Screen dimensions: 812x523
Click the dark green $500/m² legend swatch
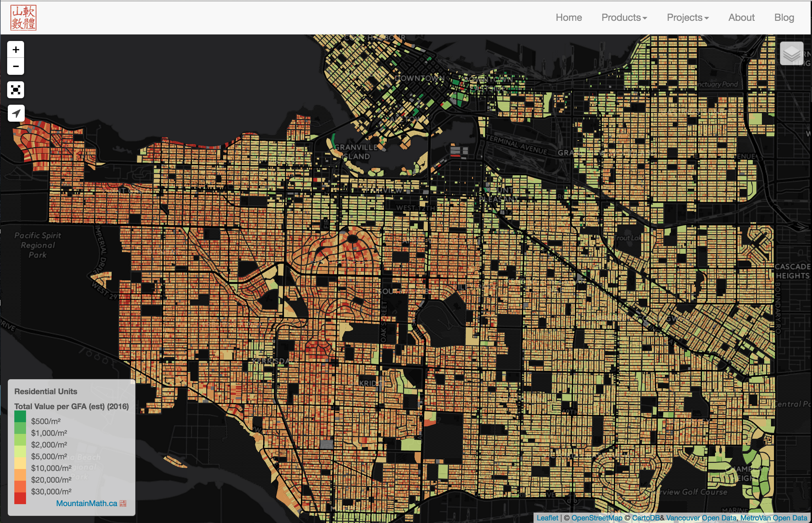click(20, 416)
